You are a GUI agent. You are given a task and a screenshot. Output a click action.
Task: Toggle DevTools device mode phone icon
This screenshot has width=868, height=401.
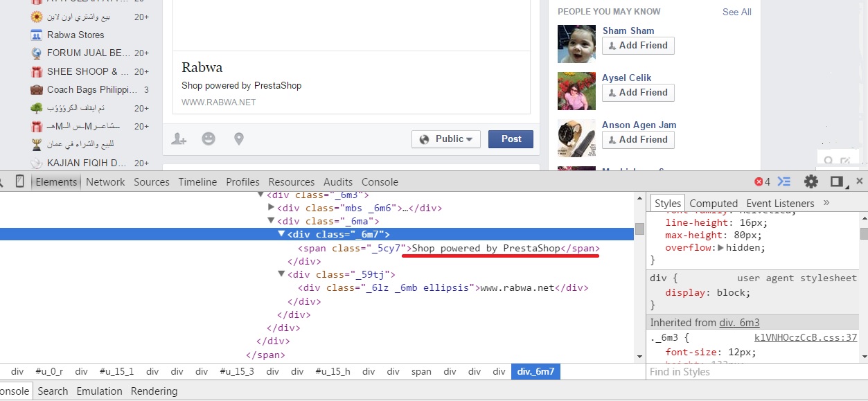coord(19,181)
